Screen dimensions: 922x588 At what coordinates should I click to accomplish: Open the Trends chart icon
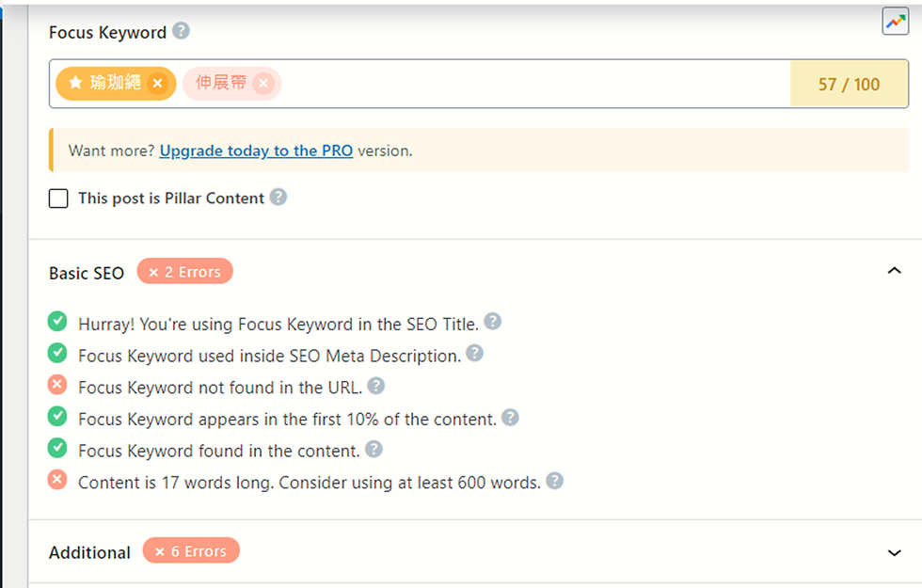coord(895,22)
